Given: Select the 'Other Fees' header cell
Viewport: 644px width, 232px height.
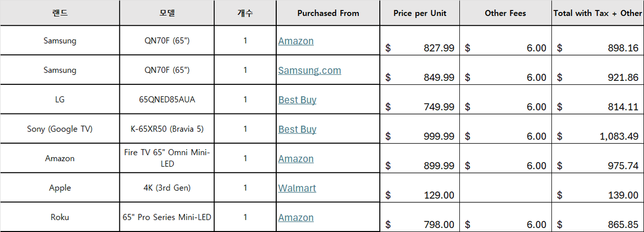Looking at the screenshot, I should [505, 13].
